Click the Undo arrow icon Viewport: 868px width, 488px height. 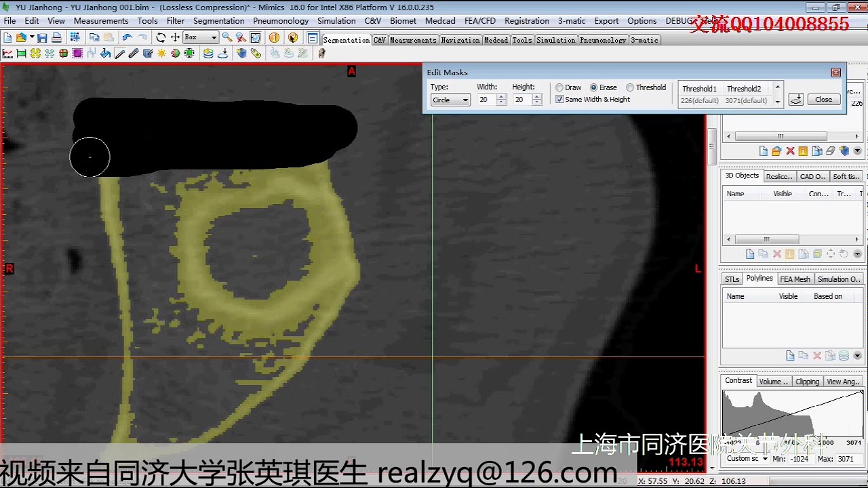(x=127, y=37)
